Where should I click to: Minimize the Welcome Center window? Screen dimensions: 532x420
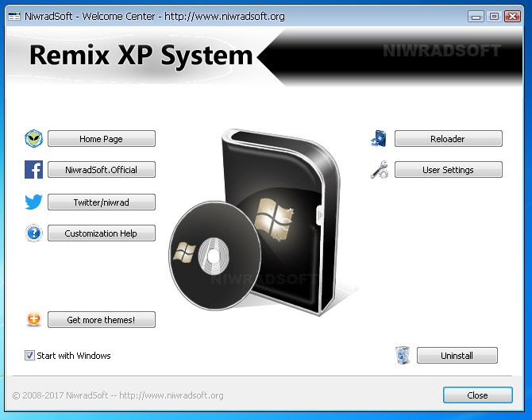pyautogui.click(x=476, y=17)
